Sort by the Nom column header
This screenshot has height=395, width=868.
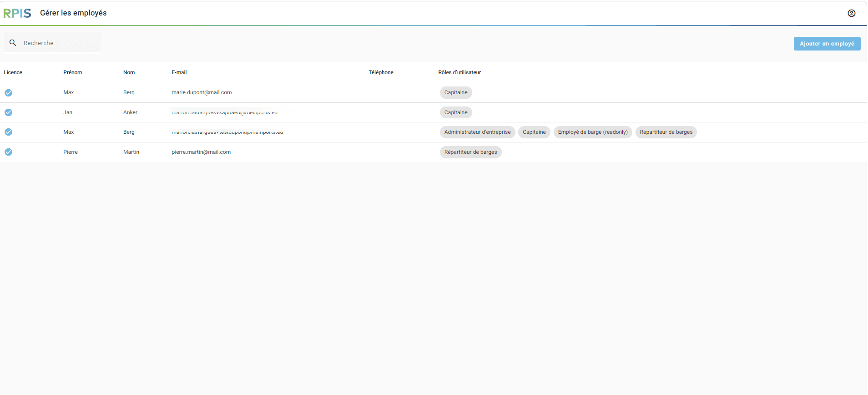point(129,72)
